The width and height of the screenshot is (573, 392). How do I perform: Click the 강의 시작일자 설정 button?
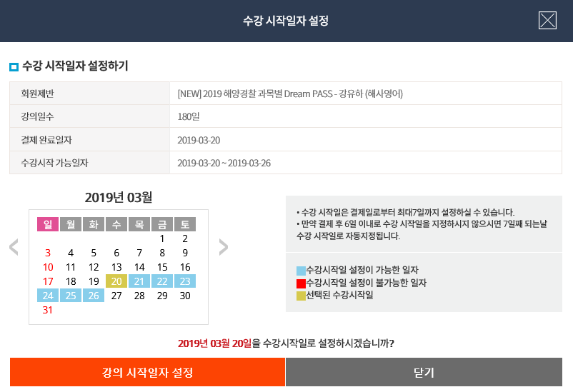click(x=148, y=373)
